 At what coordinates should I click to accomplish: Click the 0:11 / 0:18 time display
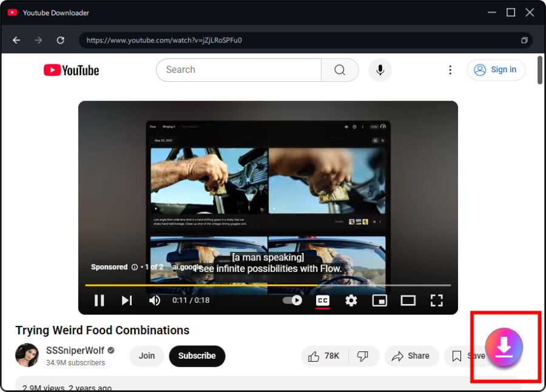(x=191, y=300)
